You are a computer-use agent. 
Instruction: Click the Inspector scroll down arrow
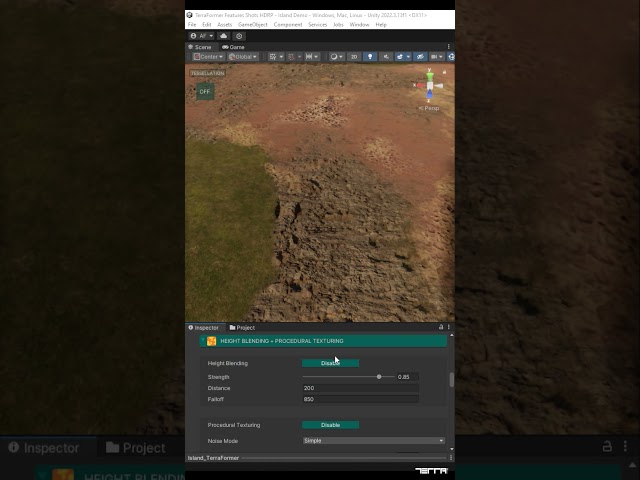[x=451, y=449]
